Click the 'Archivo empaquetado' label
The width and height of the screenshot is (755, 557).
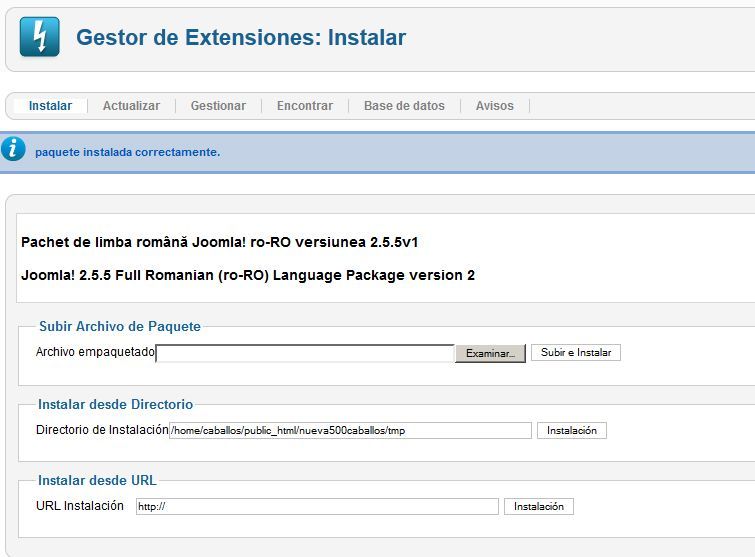[95, 352]
